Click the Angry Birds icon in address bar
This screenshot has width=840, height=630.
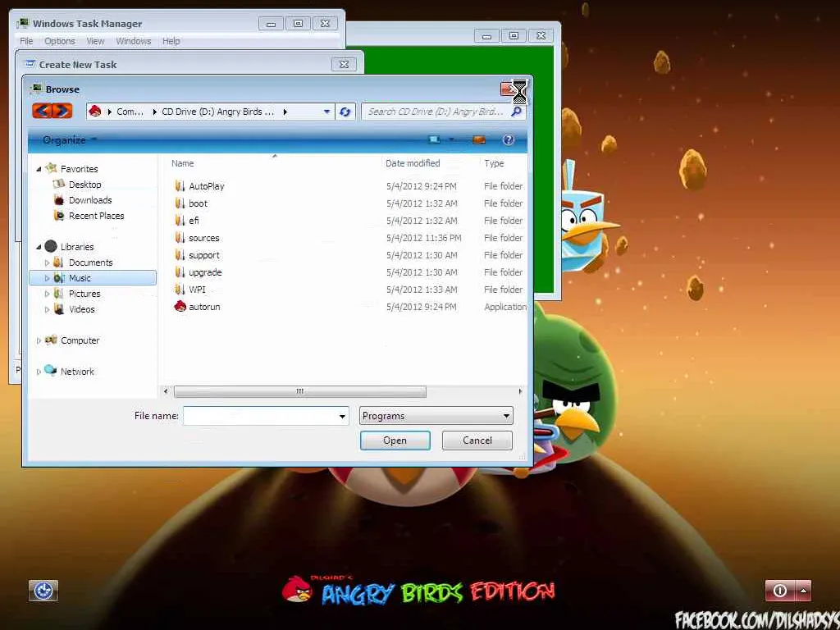coord(95,111)
